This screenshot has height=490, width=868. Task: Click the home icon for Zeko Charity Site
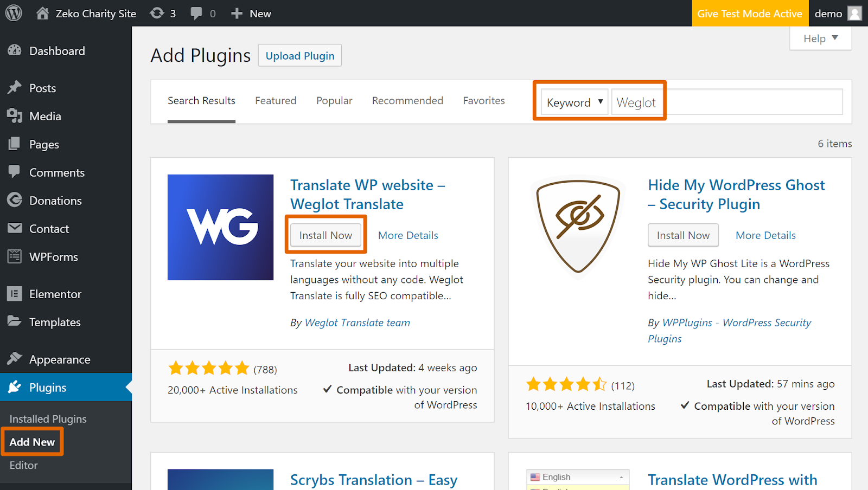tap(42, 13)
